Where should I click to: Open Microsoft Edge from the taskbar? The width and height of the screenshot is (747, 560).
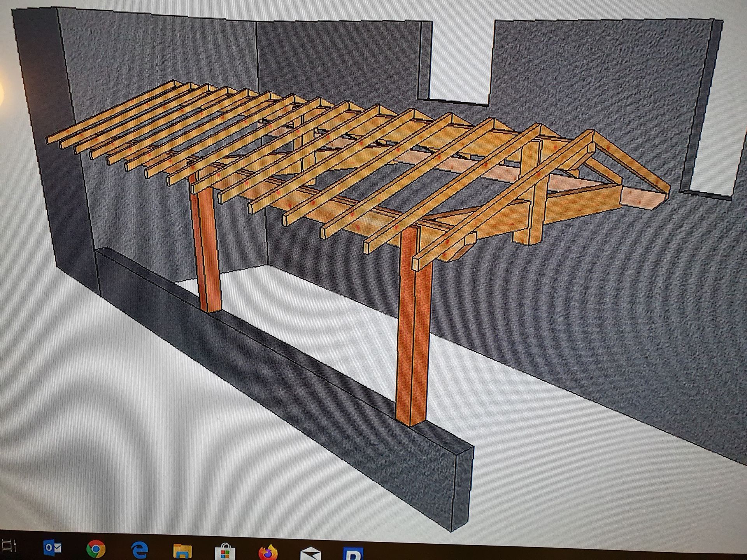coord(139,550)
